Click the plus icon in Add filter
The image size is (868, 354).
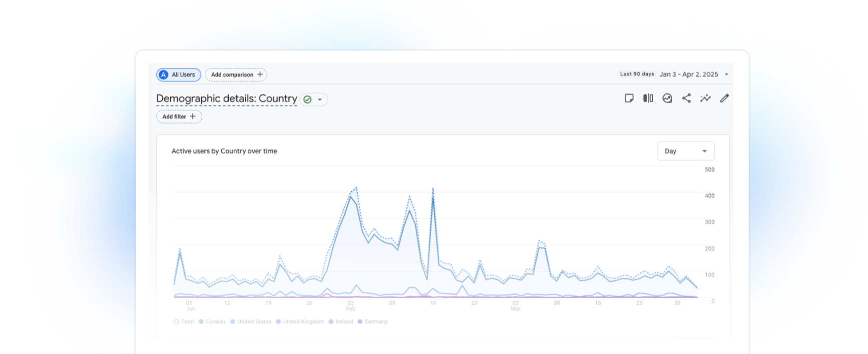coord(193,116)
